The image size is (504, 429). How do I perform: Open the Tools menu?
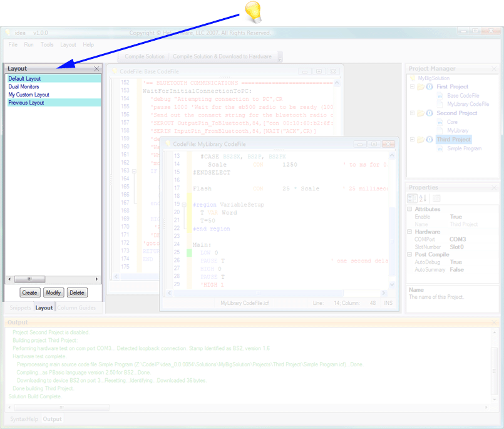[x=46, y=44]
